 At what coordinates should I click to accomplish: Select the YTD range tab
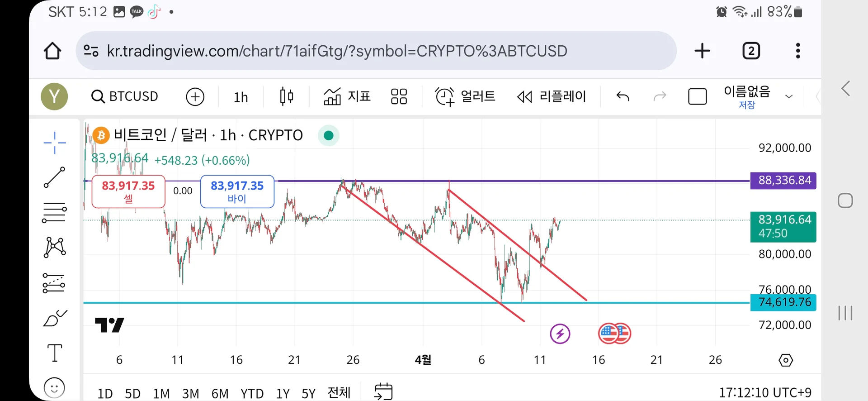[252, 393]
